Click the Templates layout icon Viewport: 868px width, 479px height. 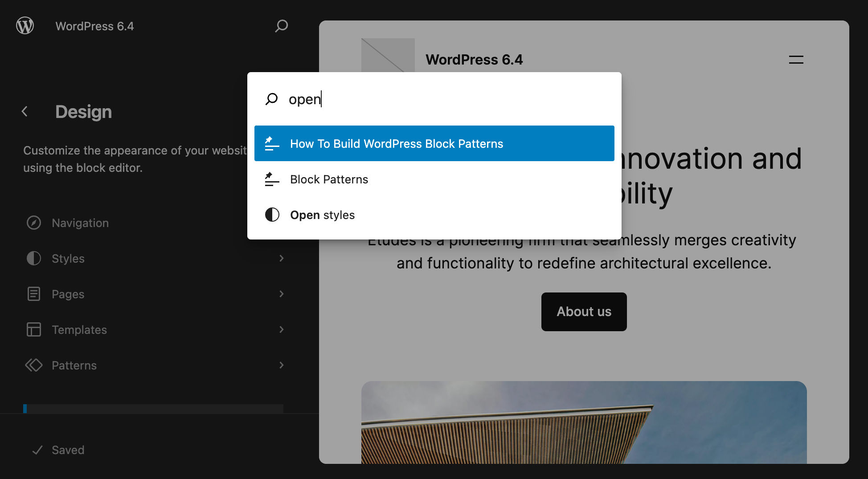[x=33, y=329]
